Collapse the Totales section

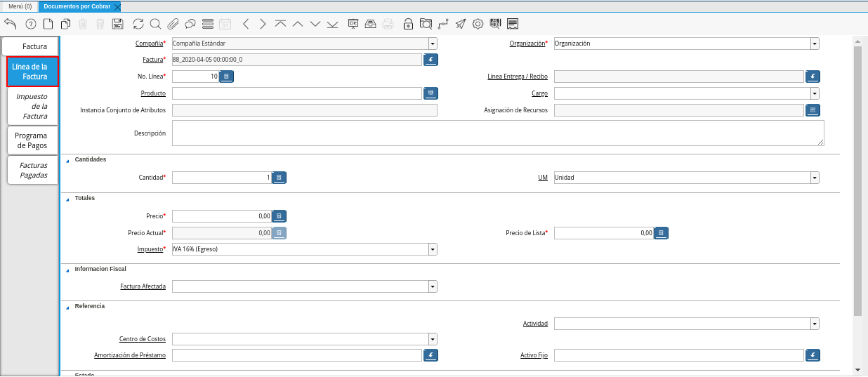(68, 199)
